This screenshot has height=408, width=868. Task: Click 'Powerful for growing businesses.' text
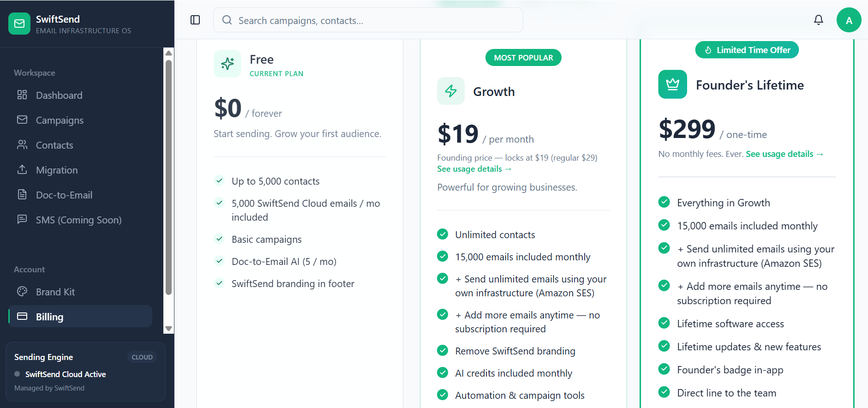tap(507, 187)
